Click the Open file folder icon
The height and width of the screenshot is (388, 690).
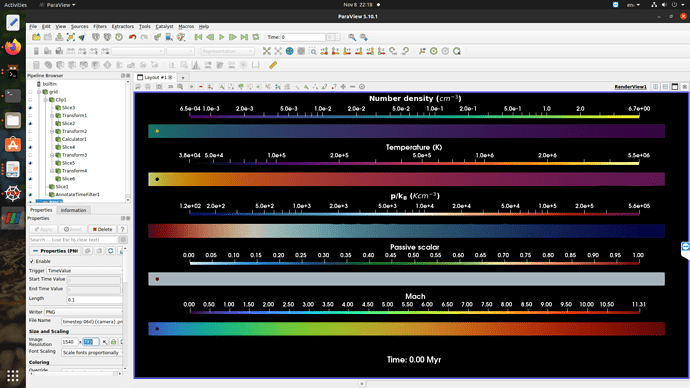tap(36, 37)
